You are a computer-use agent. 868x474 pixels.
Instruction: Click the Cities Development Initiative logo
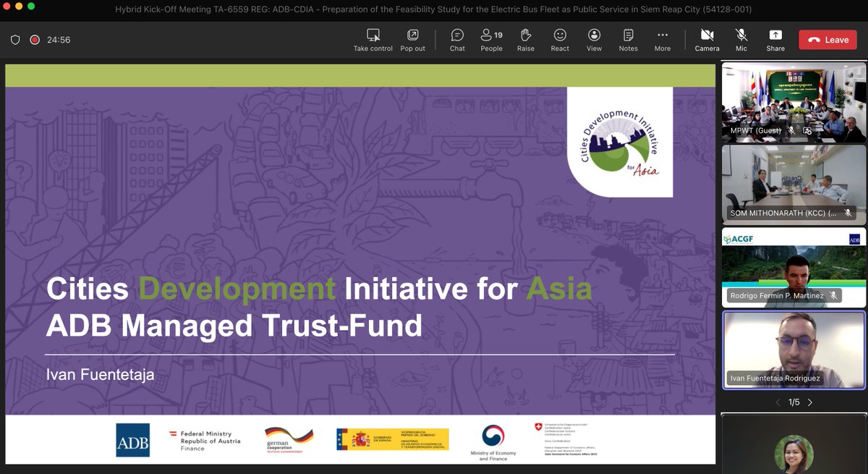[620, 143]
